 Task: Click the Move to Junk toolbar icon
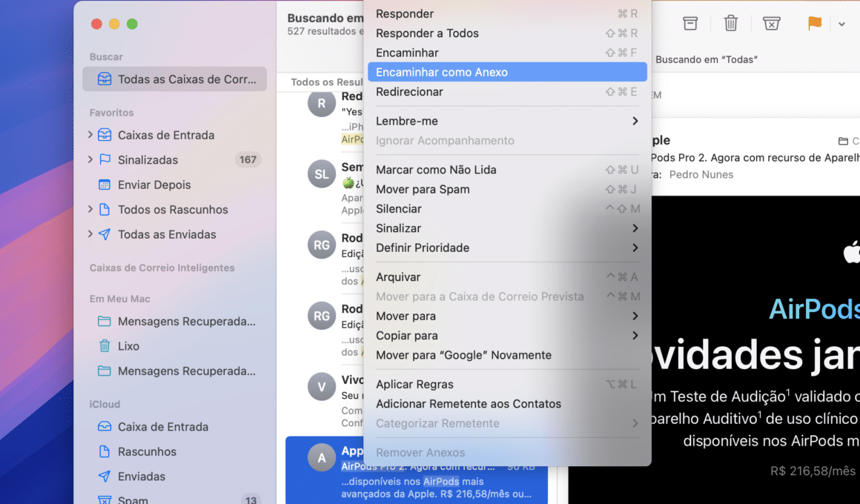771,23
